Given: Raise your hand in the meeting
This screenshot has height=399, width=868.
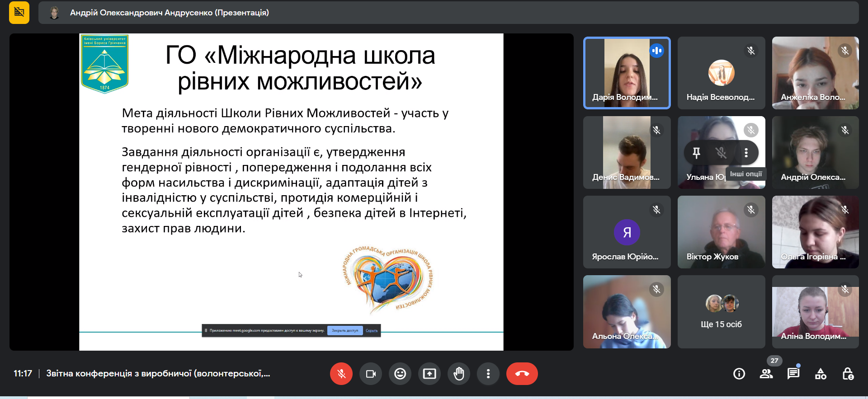Looking at the screenshot, I should click(459, 374).
